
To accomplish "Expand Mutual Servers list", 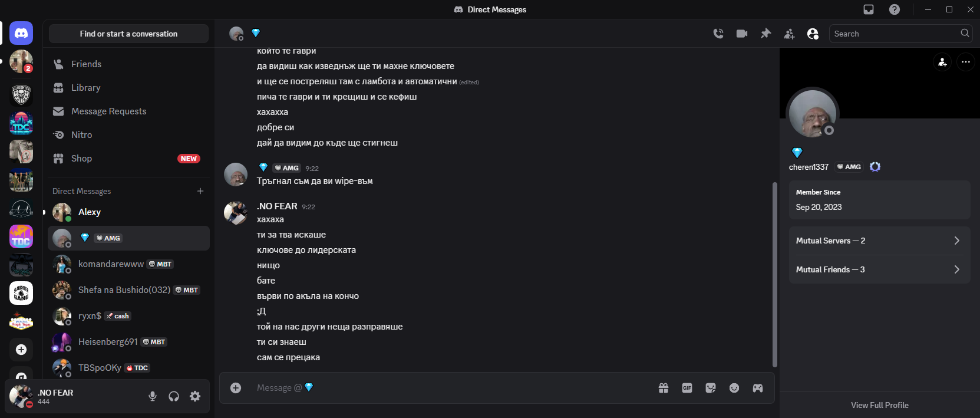I will pyautogui.click(x=880, y=241).
